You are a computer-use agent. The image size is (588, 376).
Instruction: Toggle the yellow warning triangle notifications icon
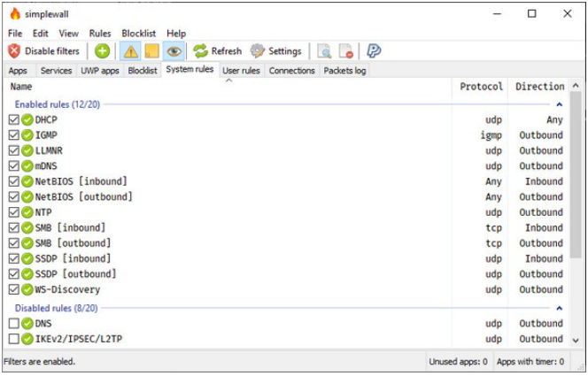(x=130, y=51)
